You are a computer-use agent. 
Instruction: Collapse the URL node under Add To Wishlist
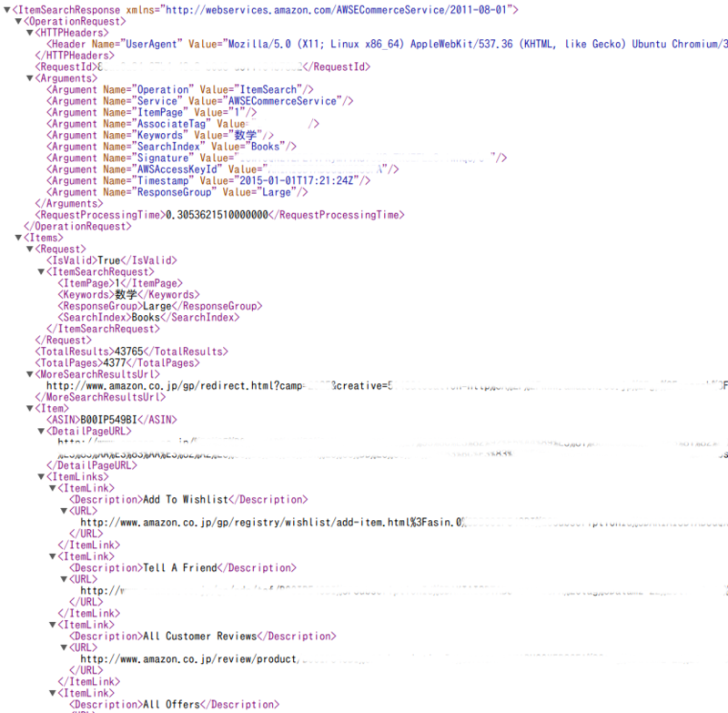pyautogui.click(x=64, y=511)
